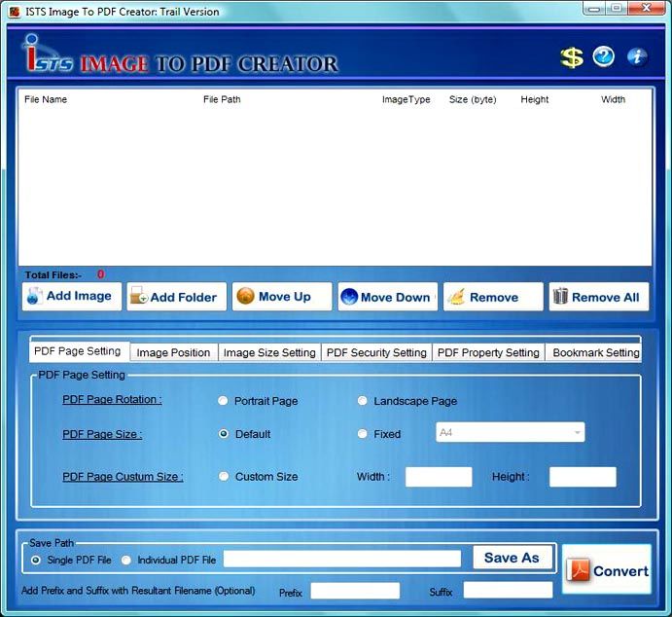
Task: Click the blue info about icon
Action: click(x=637, y=56)
